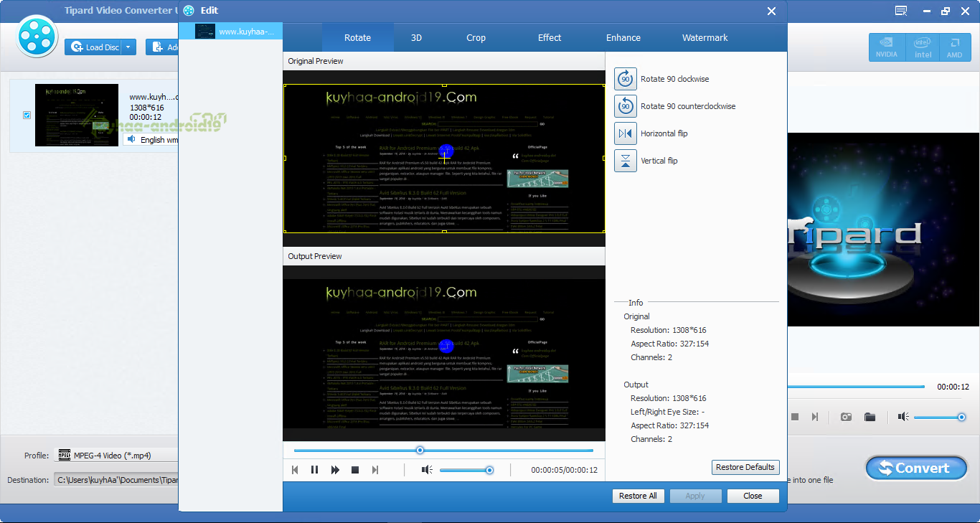The height and width of the screenshot is (523, 980).
Task: Open the Enhance tab
Action: click(x=623, y=37)
